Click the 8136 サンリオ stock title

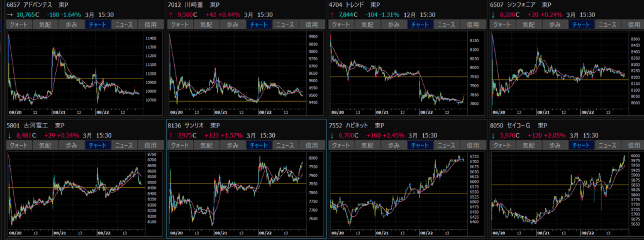click(186, 125)
